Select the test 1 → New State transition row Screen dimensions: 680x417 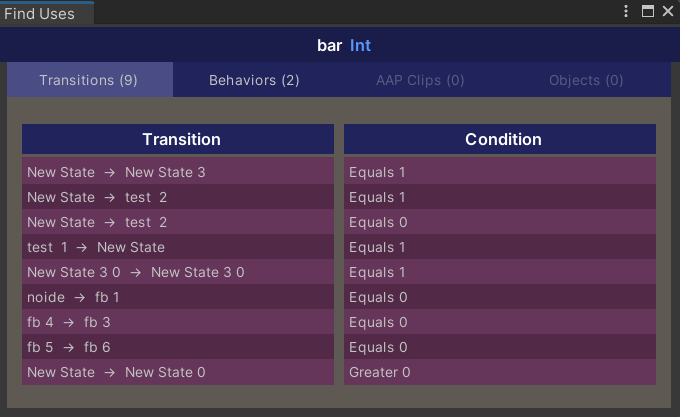pyautogui.click(x=178, y=247)
